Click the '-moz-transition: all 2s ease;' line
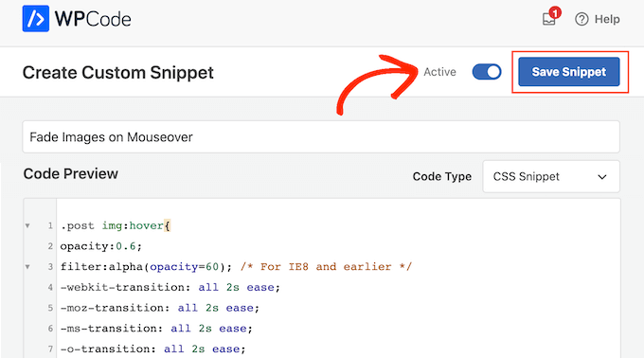This screenshot has height=358, width=644. [x=160, y=308]
